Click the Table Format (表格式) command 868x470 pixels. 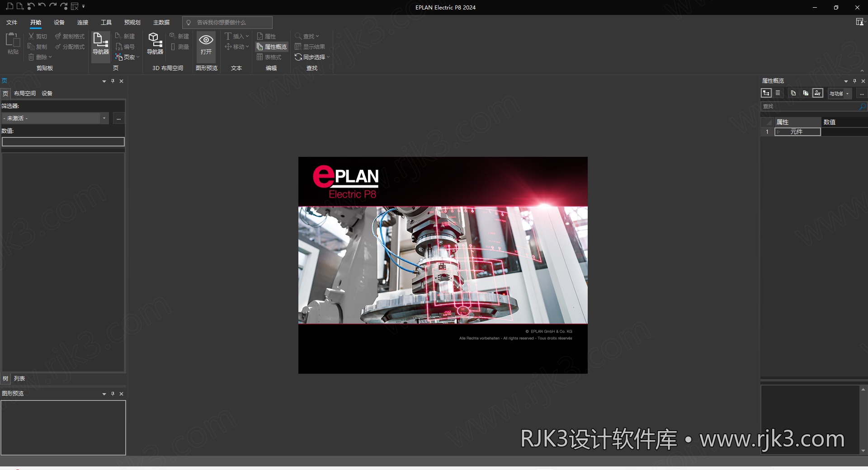[269, 57]
